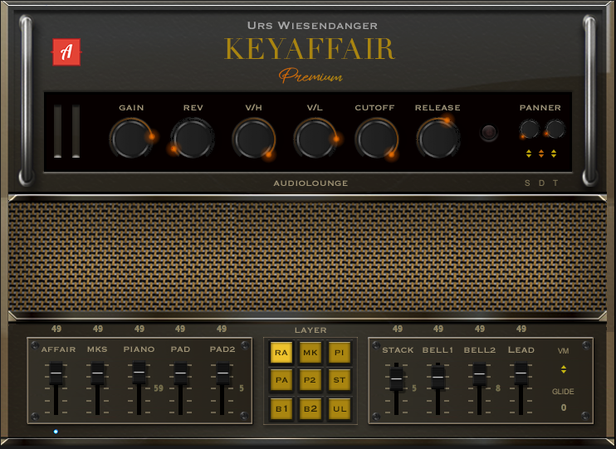Click the V/L knob
Image resolution: width=616 pixels, height=449 pixels.
(315, 138)
